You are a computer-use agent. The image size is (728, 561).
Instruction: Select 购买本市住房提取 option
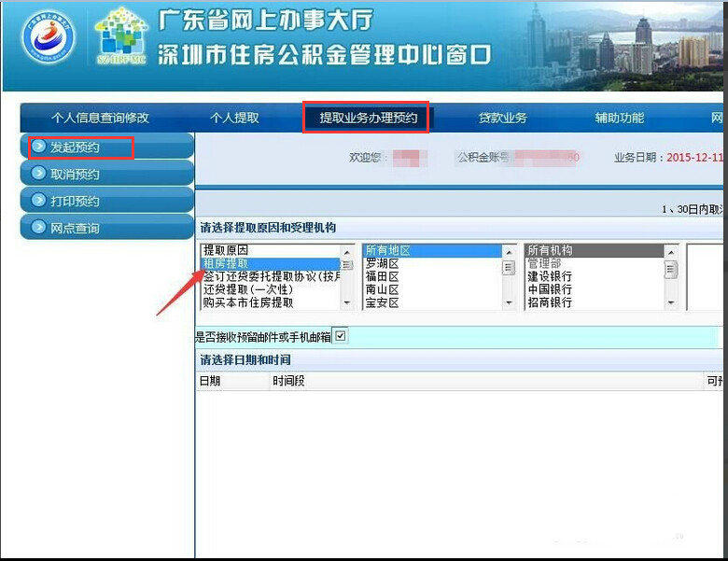click(271, 302)
